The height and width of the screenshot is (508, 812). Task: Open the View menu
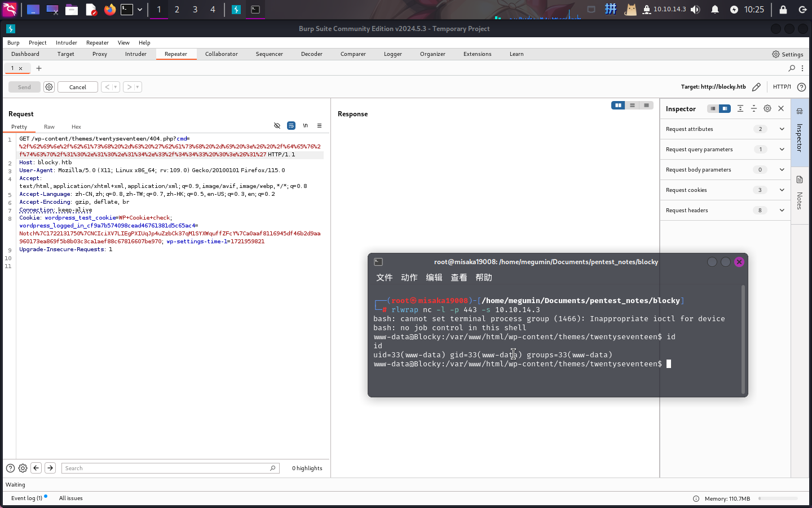[x=123, y=43]
